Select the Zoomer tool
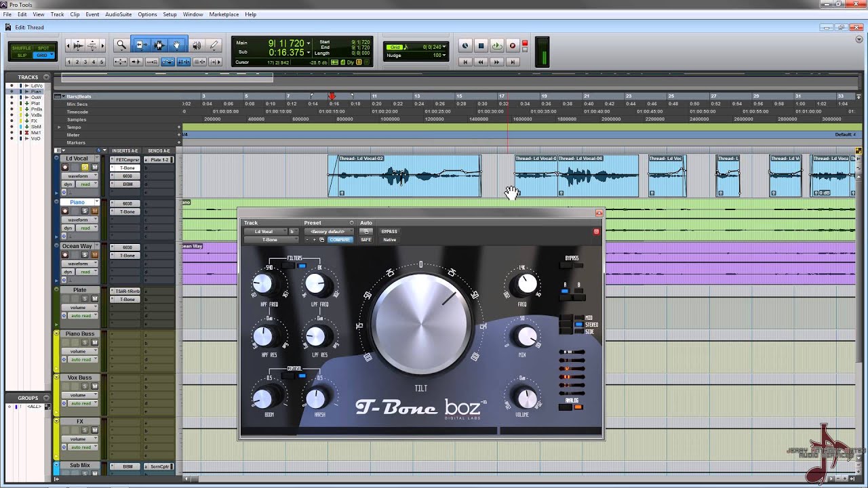 (121, 45)
